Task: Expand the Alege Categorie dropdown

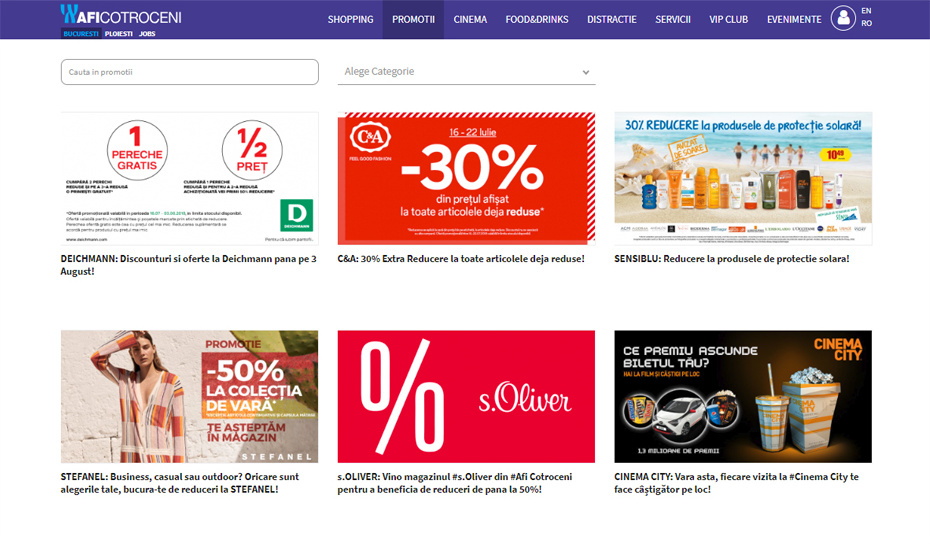Action: coord(466,72)
